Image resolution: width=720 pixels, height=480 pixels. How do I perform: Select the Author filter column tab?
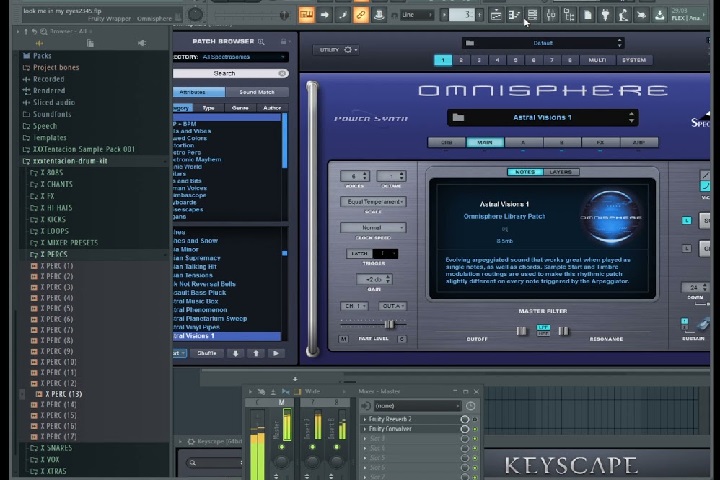click(x=272, y=108)
